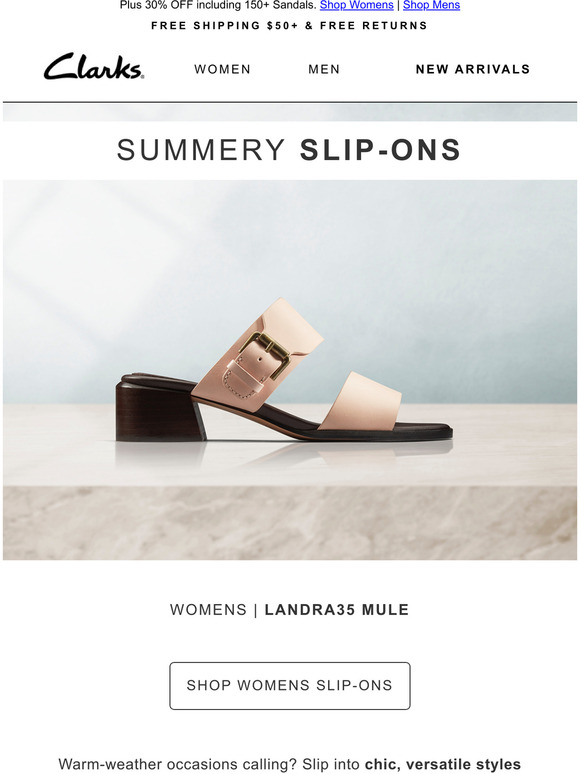
Task: Click the marble slab edge below sandal
Action: [290, 523]
